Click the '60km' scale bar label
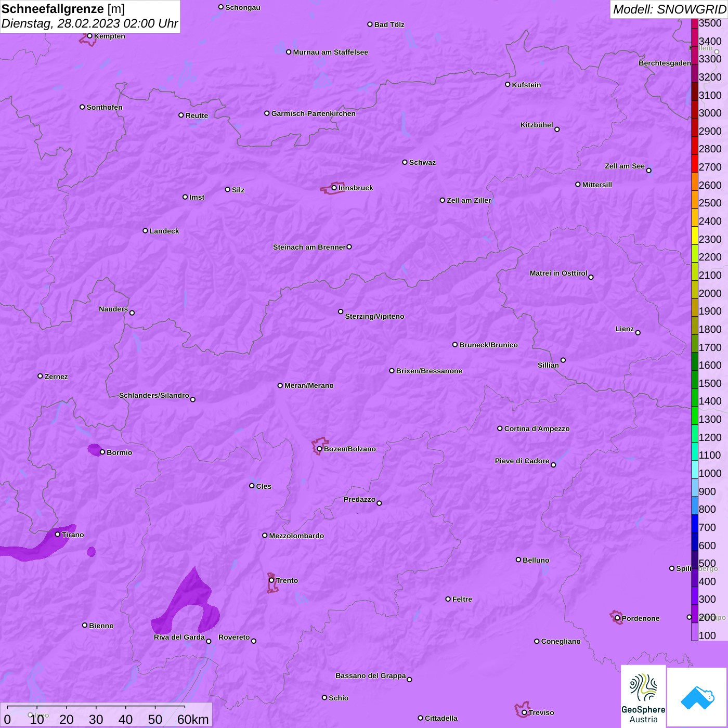Viewport: 728px width, 728px height. 193,719
